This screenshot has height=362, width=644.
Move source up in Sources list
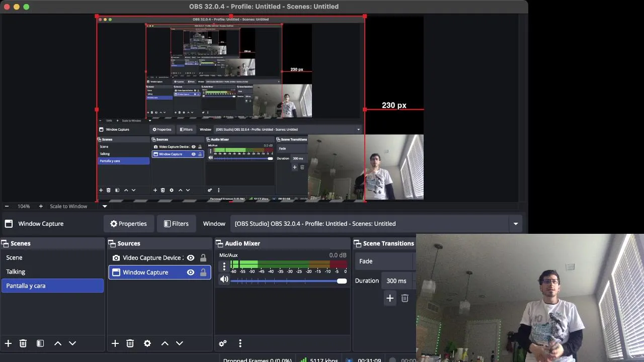click(x=165, y=343)
